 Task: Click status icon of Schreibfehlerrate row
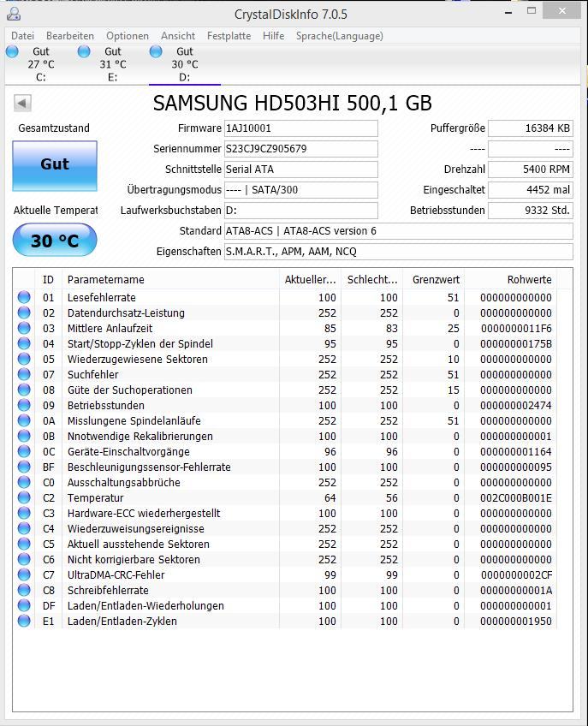[x=24, y=590]
